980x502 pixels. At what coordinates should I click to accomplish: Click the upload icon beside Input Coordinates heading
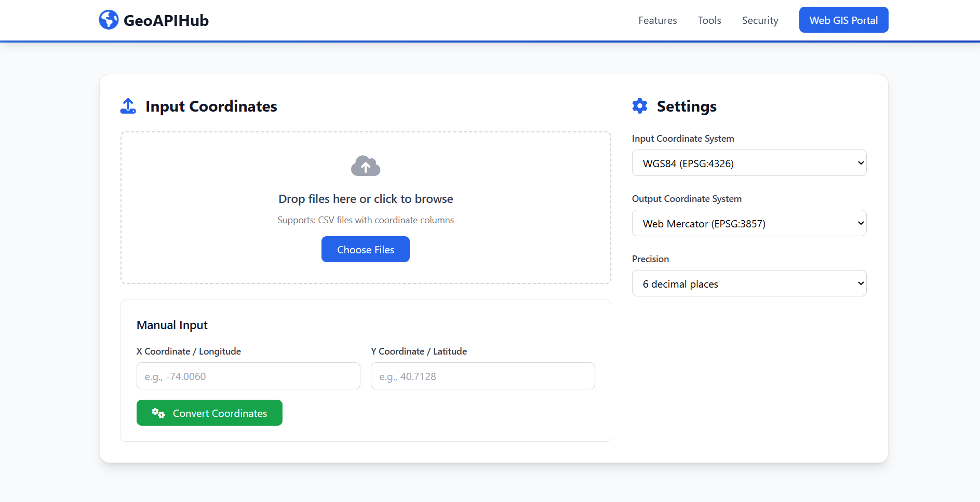(x=128, y=106)
